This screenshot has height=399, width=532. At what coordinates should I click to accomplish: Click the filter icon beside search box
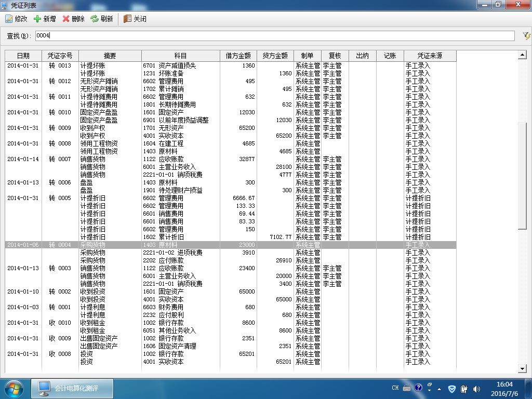click(x=526, y=36)
